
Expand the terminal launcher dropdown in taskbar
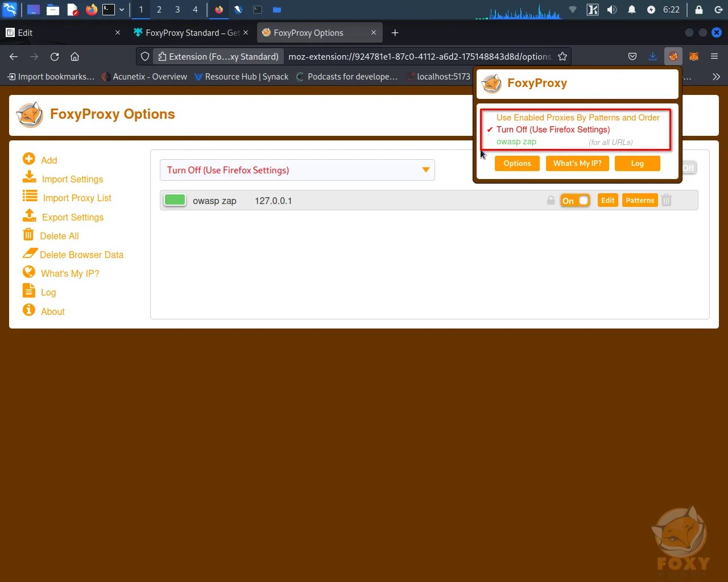click(122, 10)
